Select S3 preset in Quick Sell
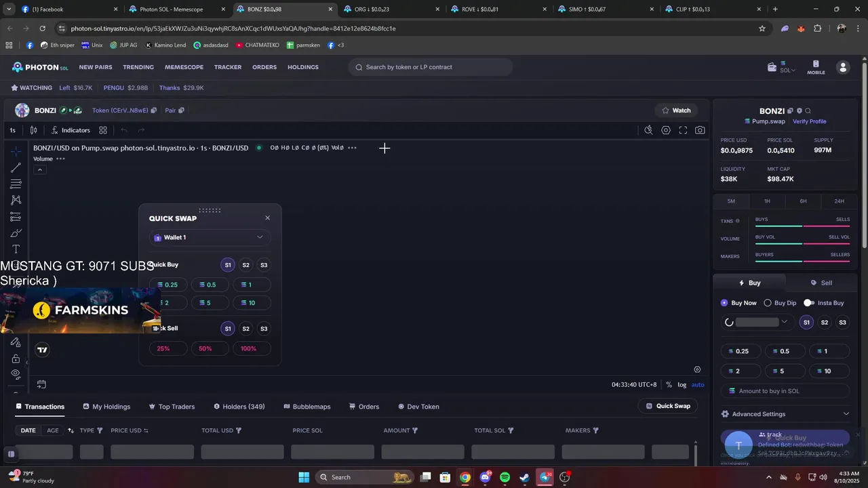868x488 pixels. point(264,329)
